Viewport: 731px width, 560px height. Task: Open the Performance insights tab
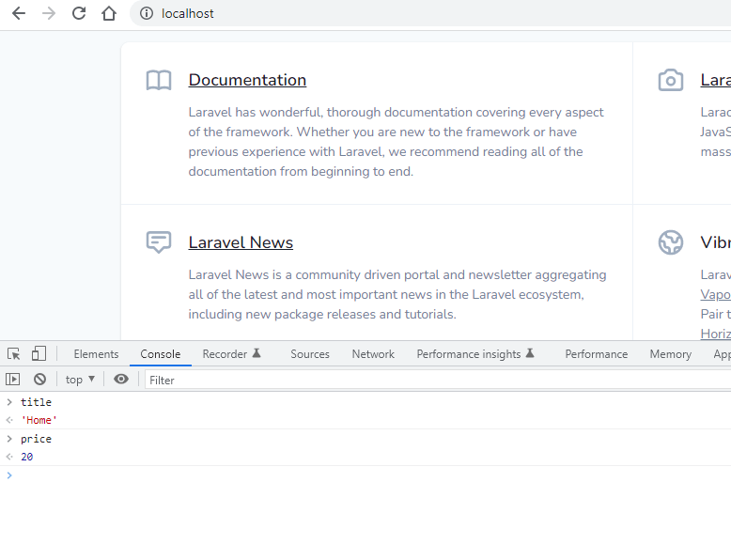click(475, 354)
